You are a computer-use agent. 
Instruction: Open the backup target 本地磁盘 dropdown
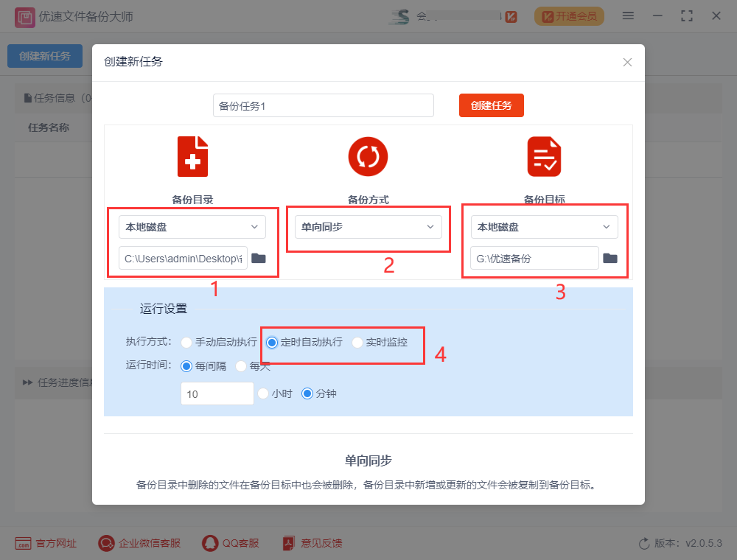tap(544, 226)
